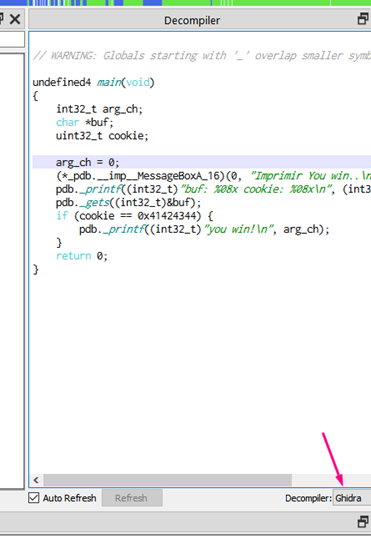Close the left panel with X icon
The height and width of the screenshot is (544, 371).
coord(15,19)
